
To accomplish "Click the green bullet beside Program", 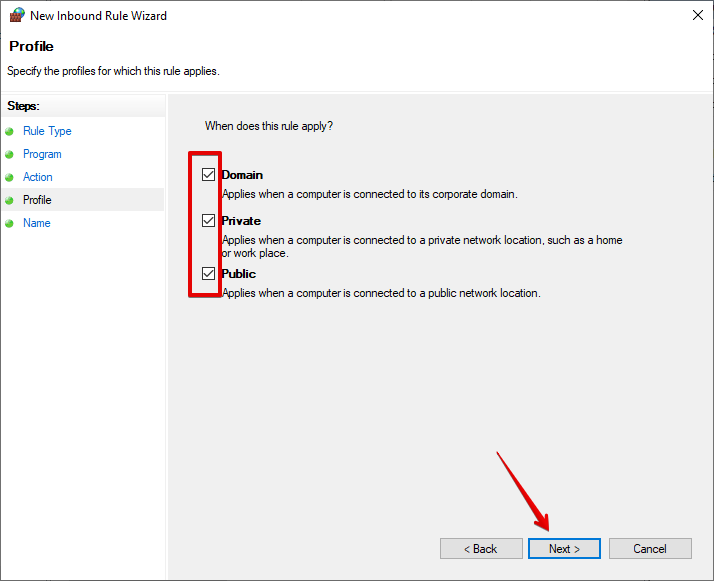I will pos(10,154).
